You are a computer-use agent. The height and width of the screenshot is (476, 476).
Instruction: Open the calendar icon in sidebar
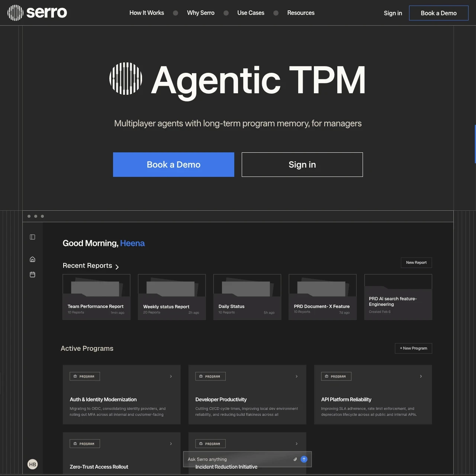[x=32, y=275]
